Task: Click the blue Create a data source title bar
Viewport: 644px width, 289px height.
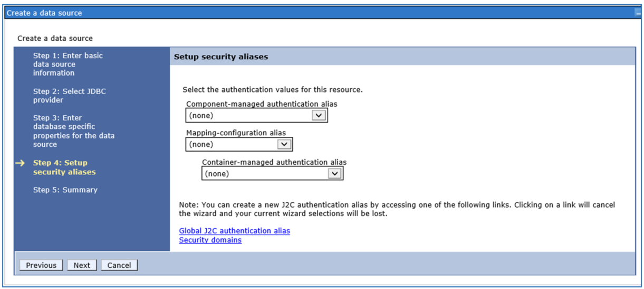Action: [x=316, y=13]
